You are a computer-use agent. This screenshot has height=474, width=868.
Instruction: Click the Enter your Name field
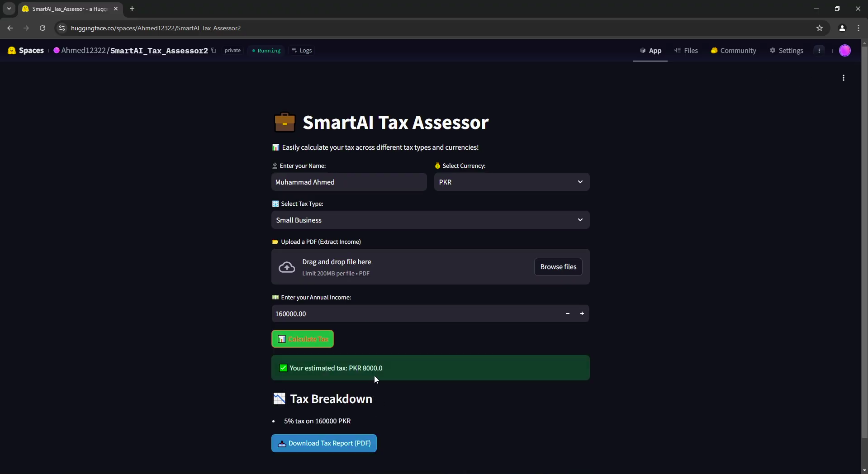(x=349, y=182)
